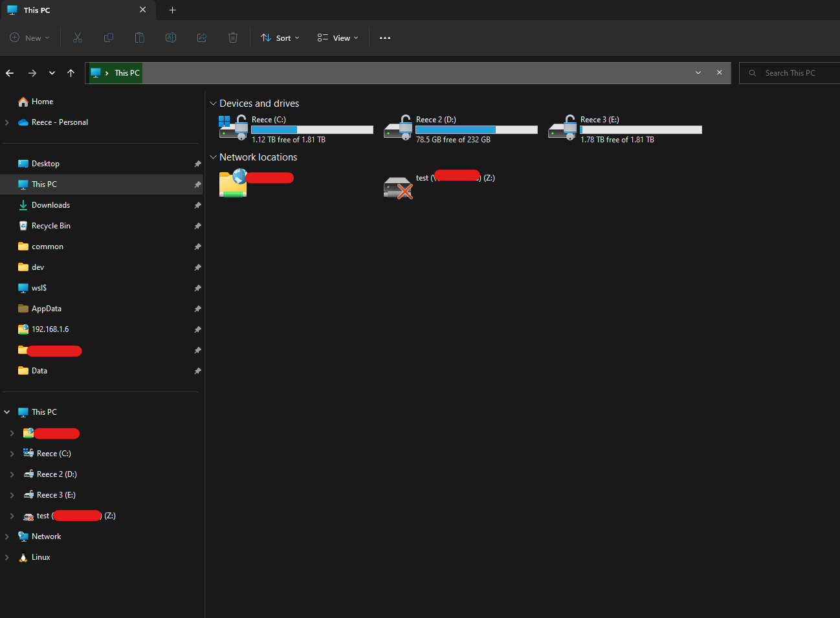Click address bar root chevron
The height and width of the screenshot is (618, 840).
[107, 73]
